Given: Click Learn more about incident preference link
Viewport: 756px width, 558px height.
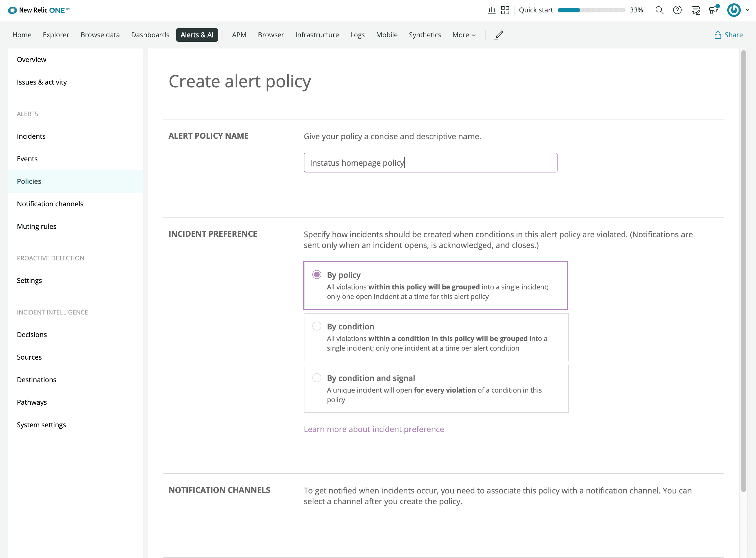Looking at the screenshot, I should 374,428.
